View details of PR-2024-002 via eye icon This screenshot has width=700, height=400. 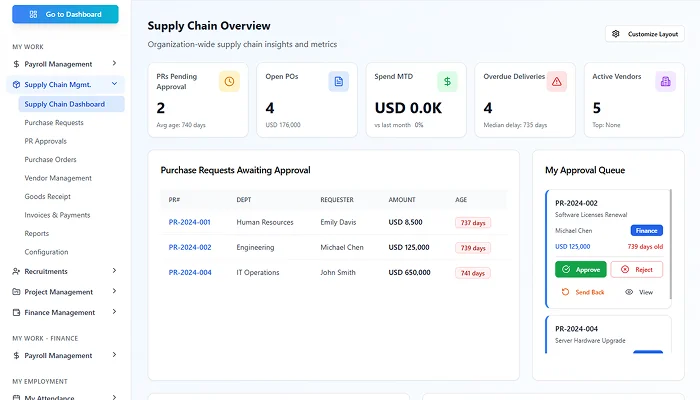pos(629,292)
